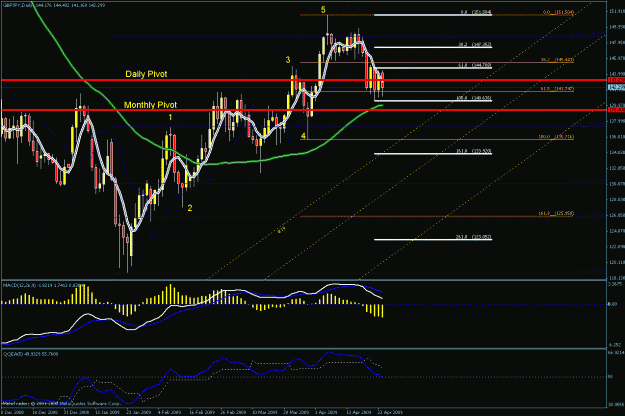This screenshot has height=416, width=625.
Task: Select the white 38.2 Fibonacci level line
Action: 433,47
